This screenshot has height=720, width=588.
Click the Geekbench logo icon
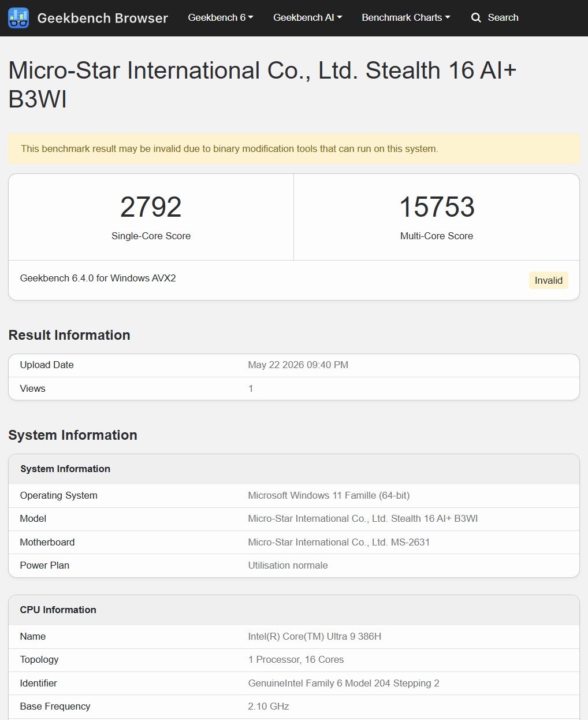point(18,18)
